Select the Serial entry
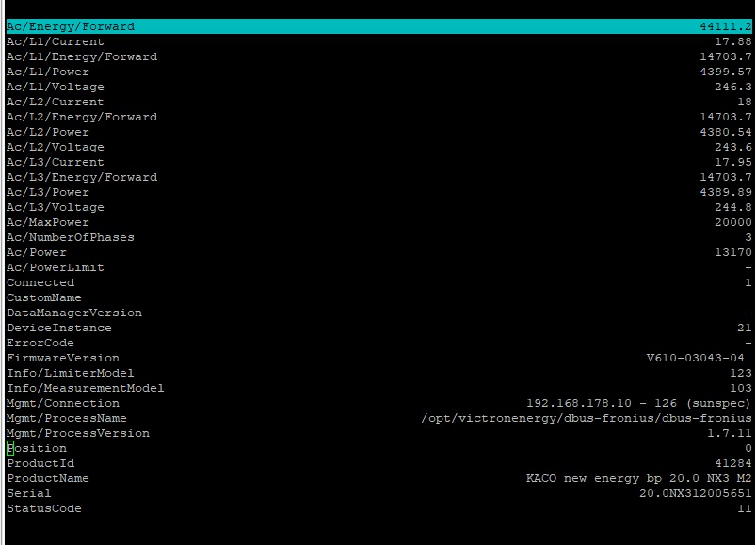The image size is (756, 545). (378, 493)
